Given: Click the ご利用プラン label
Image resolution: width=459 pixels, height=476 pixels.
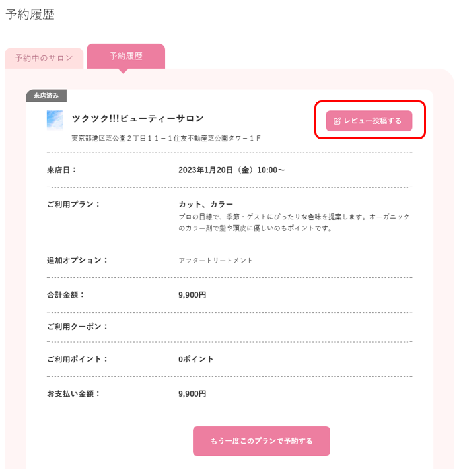Looking at the screenshot, I should [x=73, y=204].
